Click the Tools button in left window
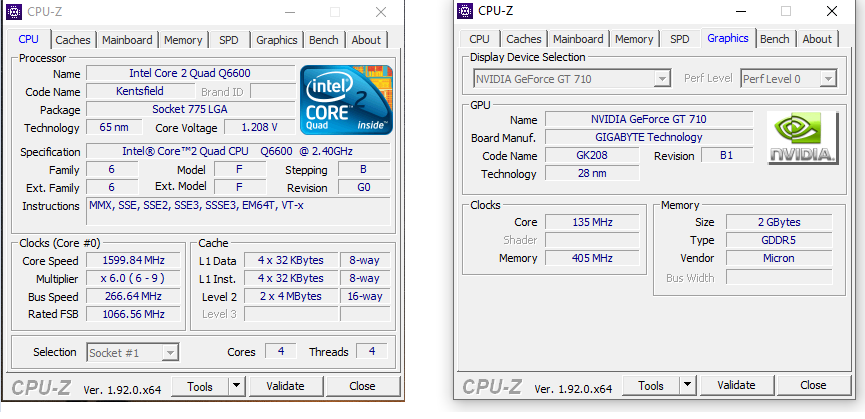This screenshot has width=865, height=419. click(x=200, y=386)
